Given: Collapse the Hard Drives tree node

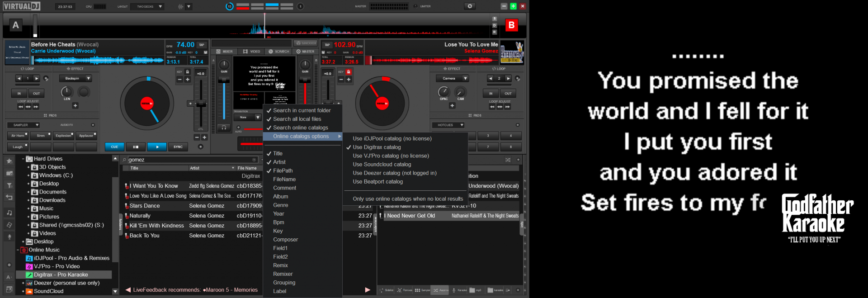Looking at the screenshot, I should tap(23, 159).
